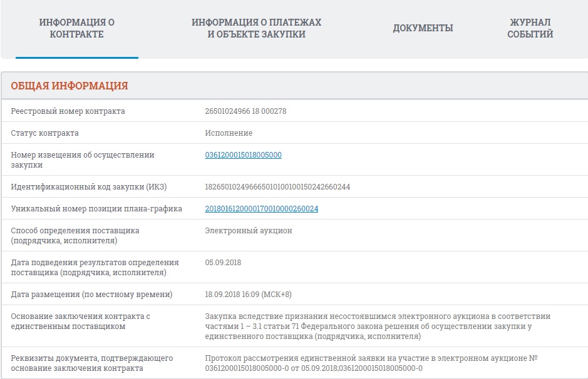Screen dimensions: 588x379
Task: Click the Электронный аукцион value
Action: (x=248, y=231)
